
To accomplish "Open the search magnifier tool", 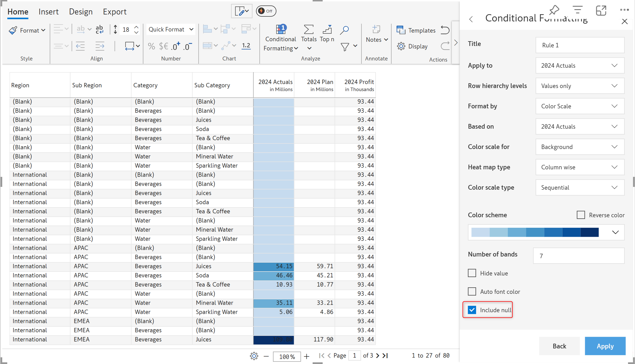I will 344,30.
